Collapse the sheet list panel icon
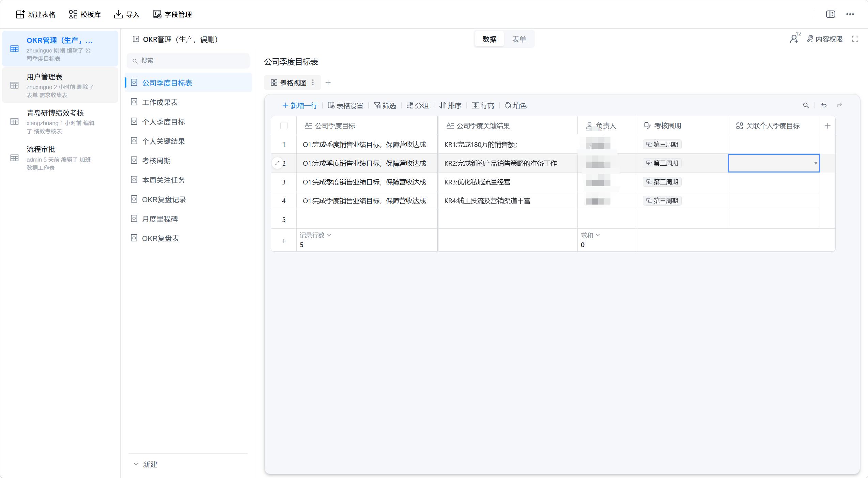 click(x=136, y=39)
